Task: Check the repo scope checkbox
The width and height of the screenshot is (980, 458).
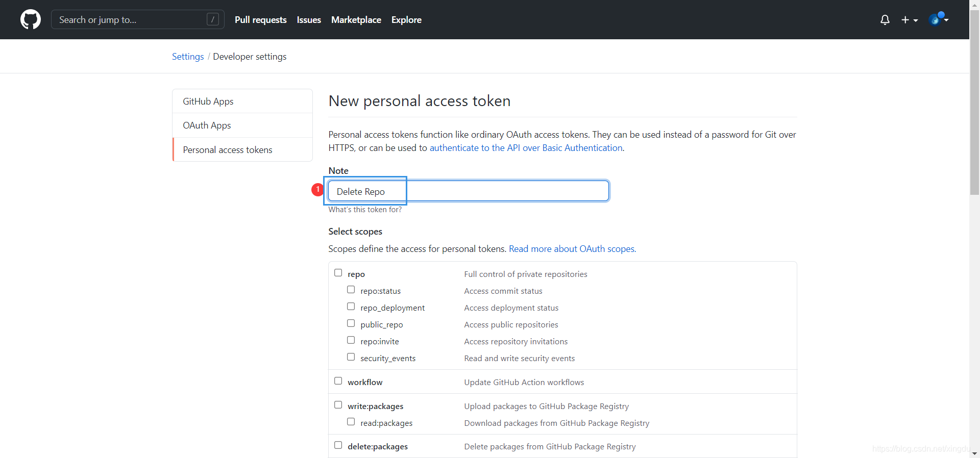Action: coord(338,273)
